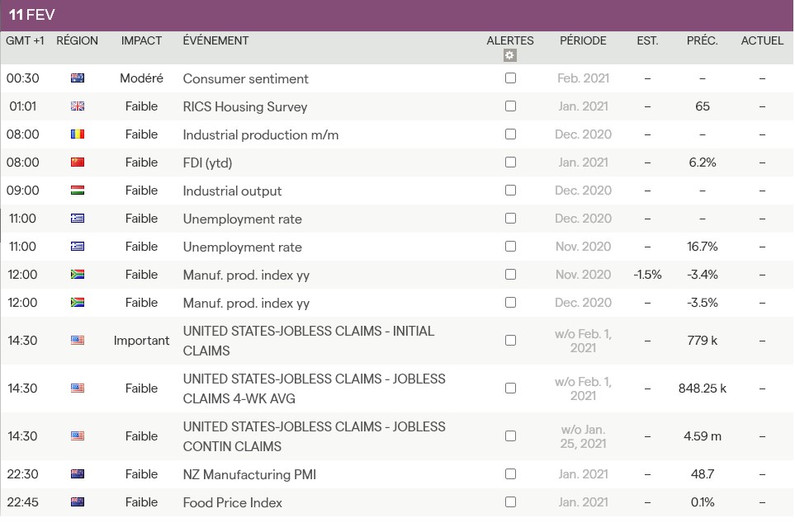Enable alert checkbox for Consumer sentiment
Screen dimensions: 795x532
[510, 78]
